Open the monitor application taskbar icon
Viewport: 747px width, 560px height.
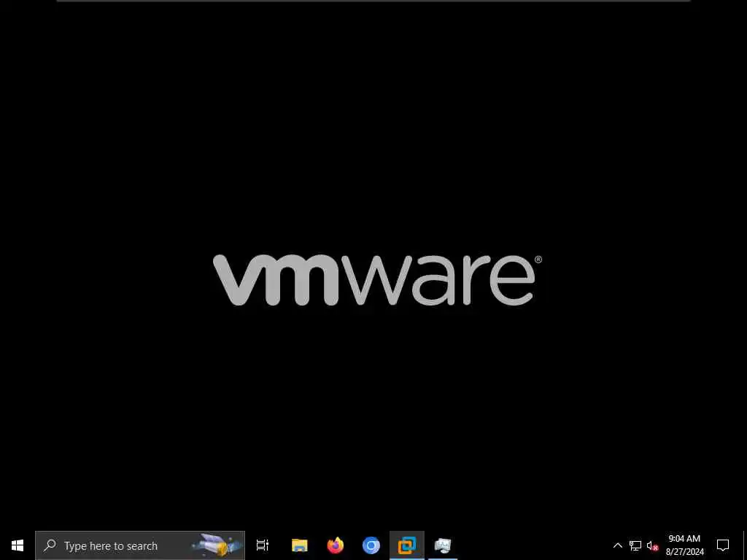click(443, 545)
